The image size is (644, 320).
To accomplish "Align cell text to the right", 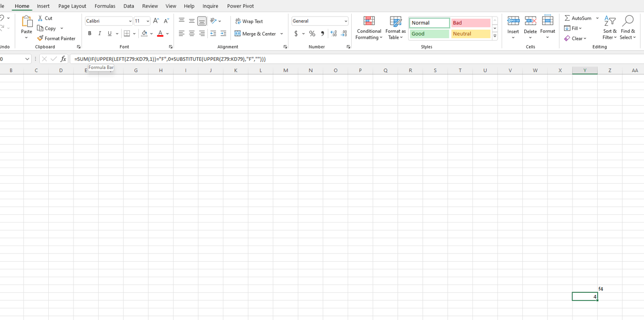I will coord(202,34).
